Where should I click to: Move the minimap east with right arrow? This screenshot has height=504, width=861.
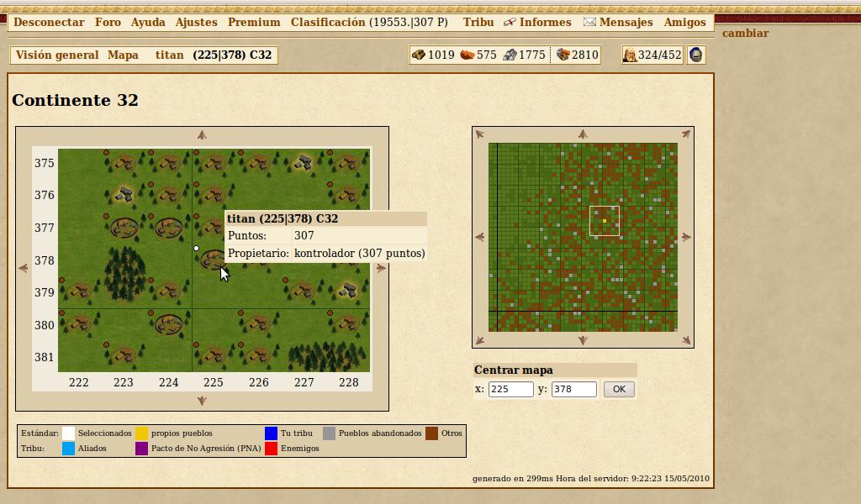(x=686, y=238)
